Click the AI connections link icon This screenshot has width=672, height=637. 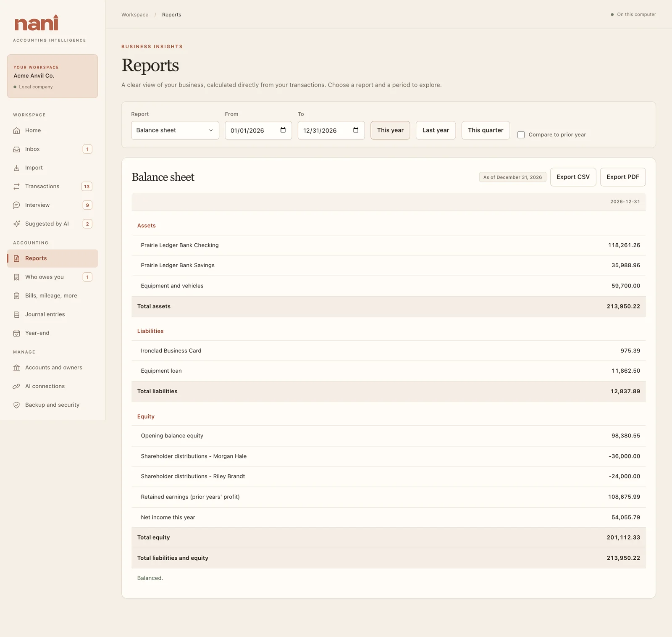click(16, 386)
